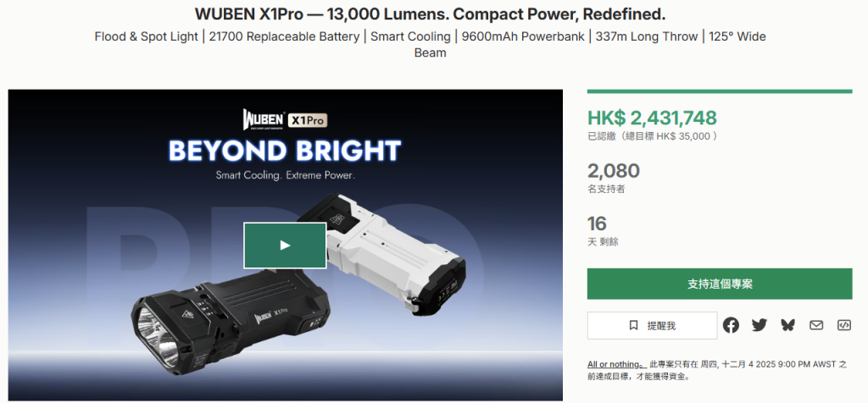Click the green funding progress bar
The image size is (868, 403).
pyautogui.click(x=720, y=91)
